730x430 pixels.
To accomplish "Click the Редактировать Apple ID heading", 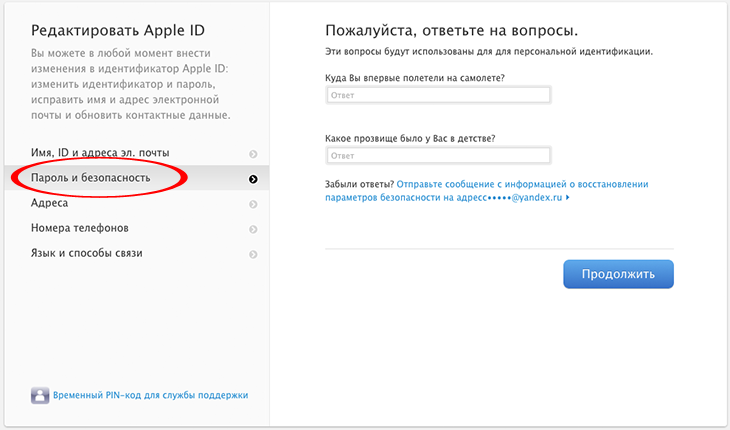I will click(x=118, y=31).
